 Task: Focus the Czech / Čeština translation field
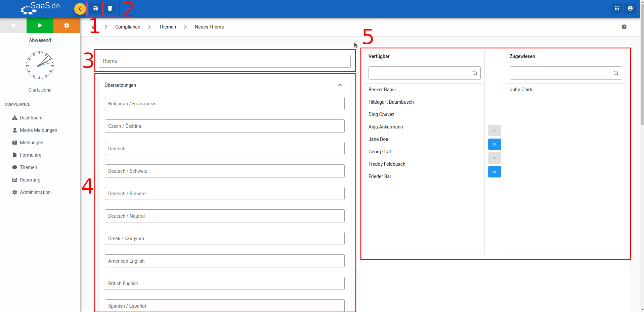tap(225, 126)
